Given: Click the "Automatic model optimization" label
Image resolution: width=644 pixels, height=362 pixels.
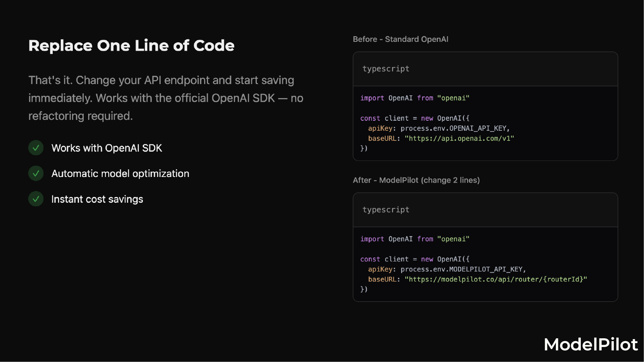Looking at the screenshot, I should click(120, 173).
